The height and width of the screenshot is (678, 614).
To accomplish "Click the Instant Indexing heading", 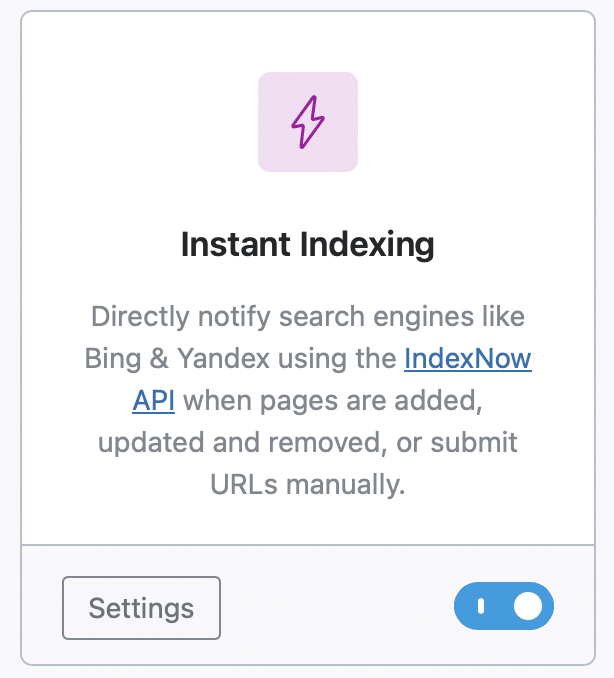I will [x=307, y=245].
